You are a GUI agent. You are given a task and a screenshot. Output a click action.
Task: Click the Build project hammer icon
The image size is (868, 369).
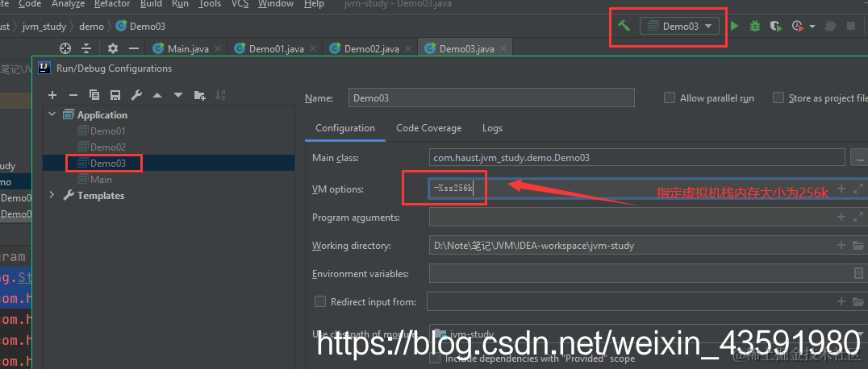[624, 26]
